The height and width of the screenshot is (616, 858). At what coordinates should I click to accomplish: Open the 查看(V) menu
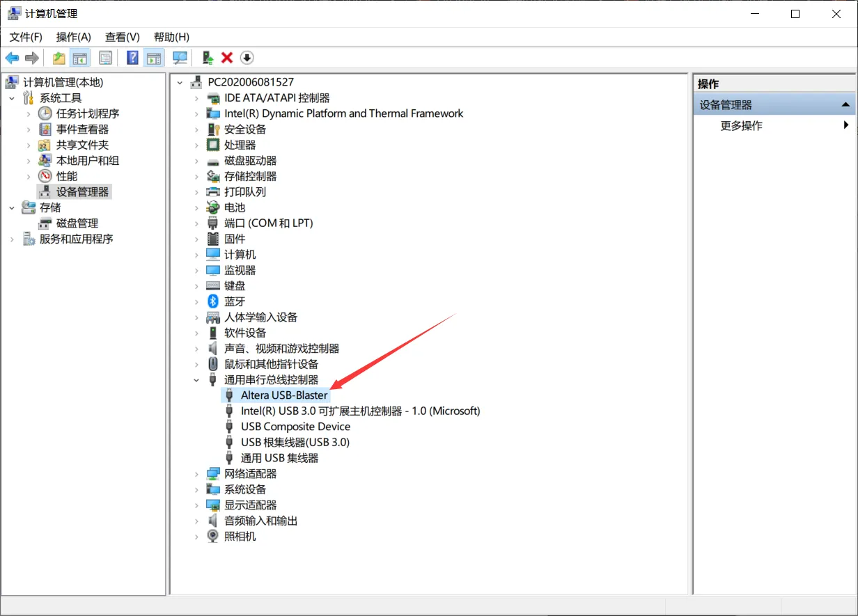pos(123,37)
